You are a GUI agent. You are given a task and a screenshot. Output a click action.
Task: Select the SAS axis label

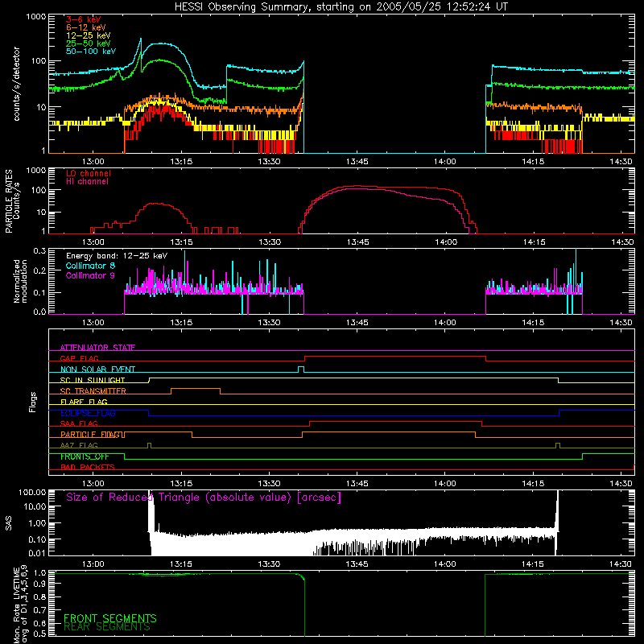pos(8,523)
